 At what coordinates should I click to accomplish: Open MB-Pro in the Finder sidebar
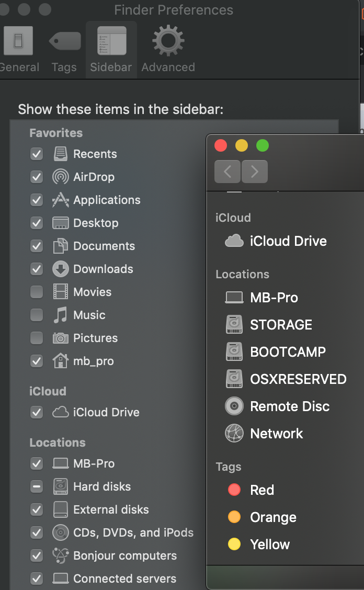[274, 298]
